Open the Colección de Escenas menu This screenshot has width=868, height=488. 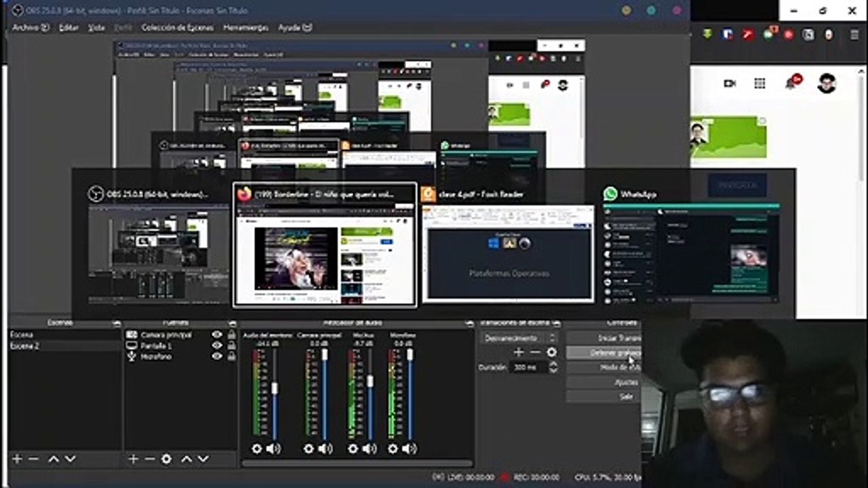pos(178,28)
